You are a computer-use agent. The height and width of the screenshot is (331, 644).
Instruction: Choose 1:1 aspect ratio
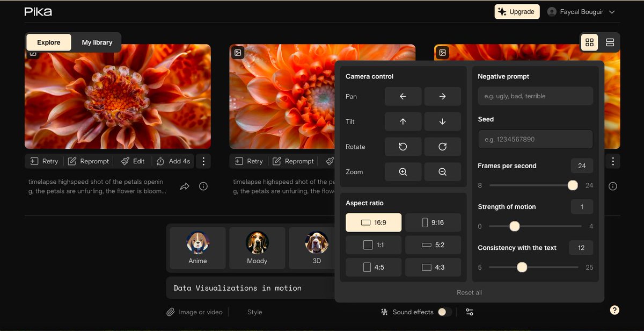pyautogui.click(x=374, y=245)
